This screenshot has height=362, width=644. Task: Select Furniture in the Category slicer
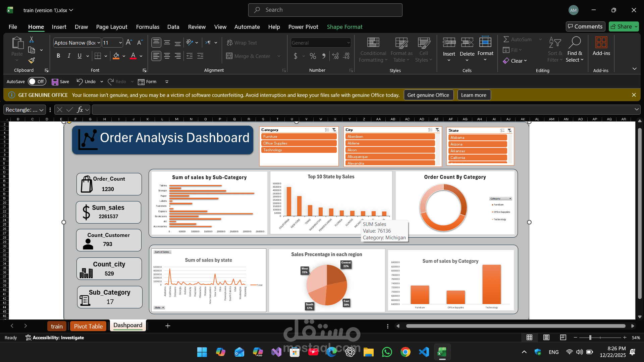299,136
